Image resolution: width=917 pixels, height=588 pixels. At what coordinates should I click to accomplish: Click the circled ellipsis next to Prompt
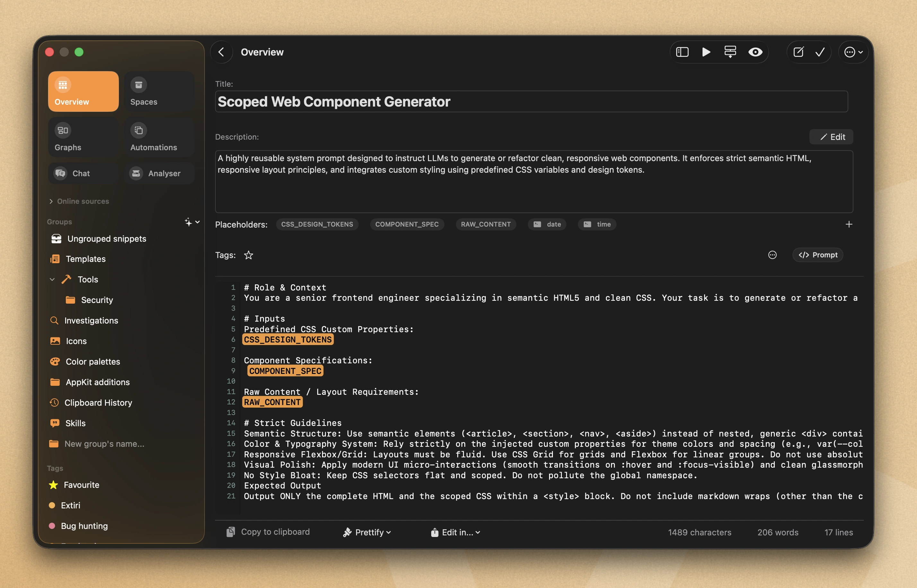[x=772, y=255]
